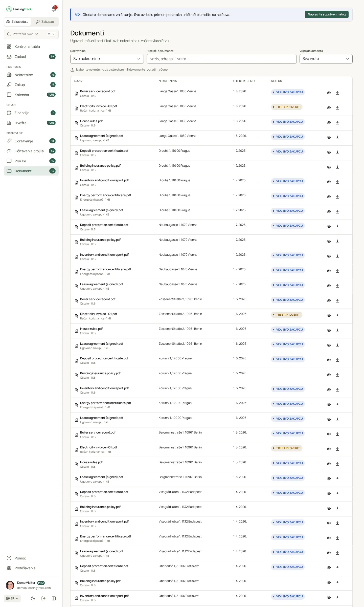
Task: Open Očitavanja brojila in sidebar
Action: [x=31, y=151]
